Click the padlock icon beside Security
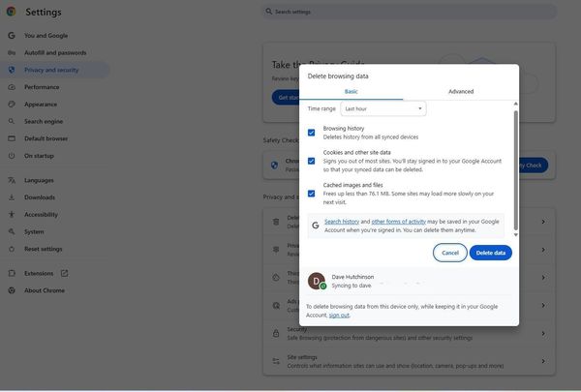Viewport: 581px width, 392px height. coord(276,333)
